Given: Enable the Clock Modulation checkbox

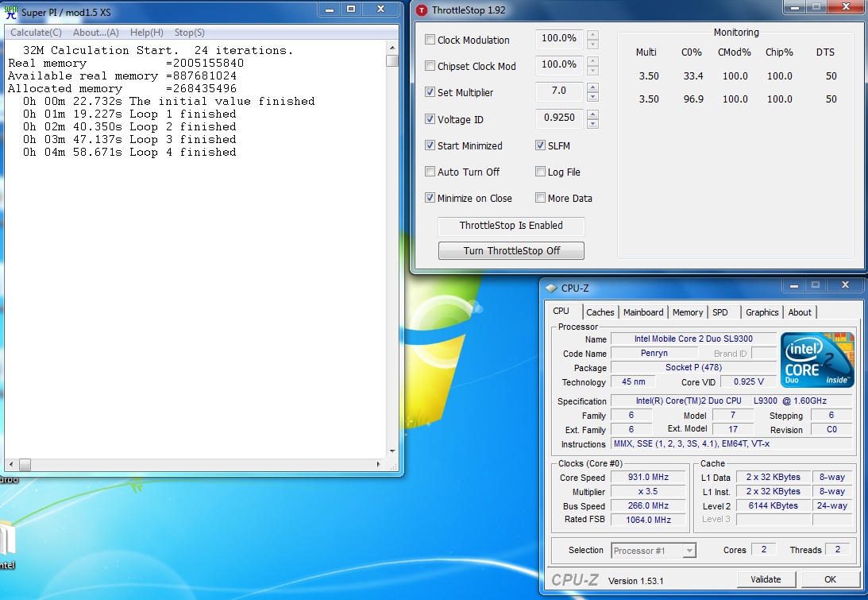Looking at the screenshot, I should pos(430,39).
